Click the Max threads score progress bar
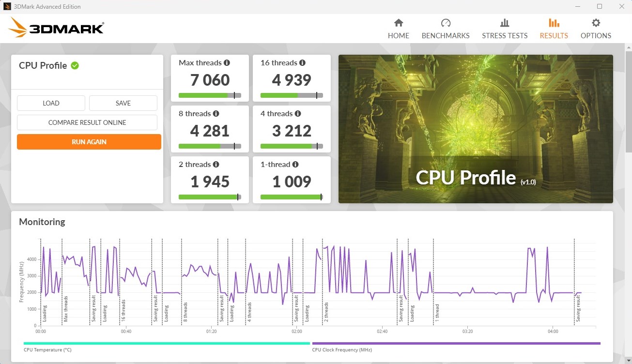Image resolution: width=632 pixels, height=364 pixels. coord(210,95)
